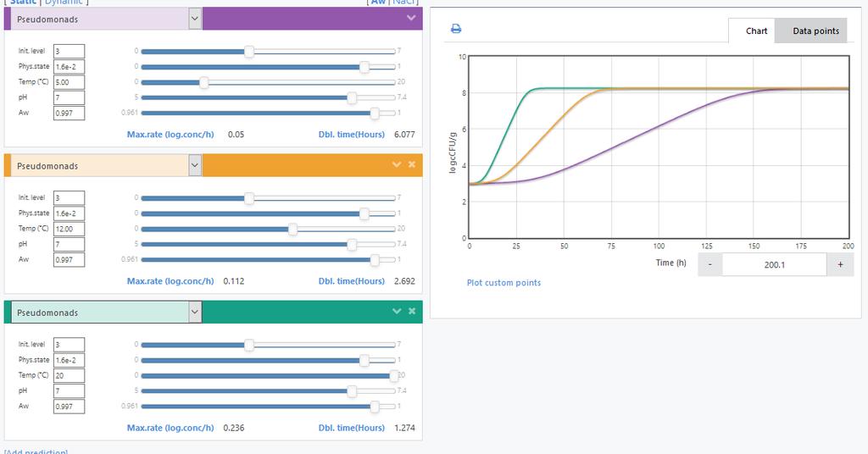
Task: Click Max.rate label in purple panel
Action: point(170,135)
